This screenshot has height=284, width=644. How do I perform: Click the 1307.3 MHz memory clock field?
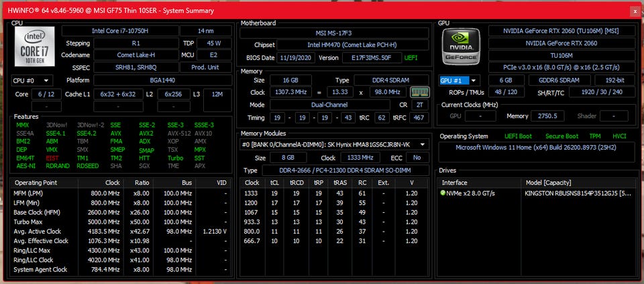[290, 93]
